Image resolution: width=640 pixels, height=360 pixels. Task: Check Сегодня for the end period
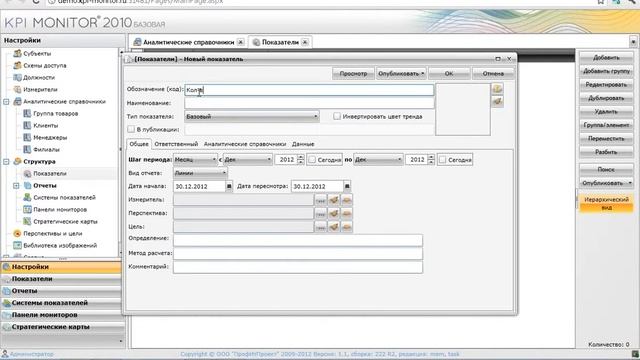point(442,160)
